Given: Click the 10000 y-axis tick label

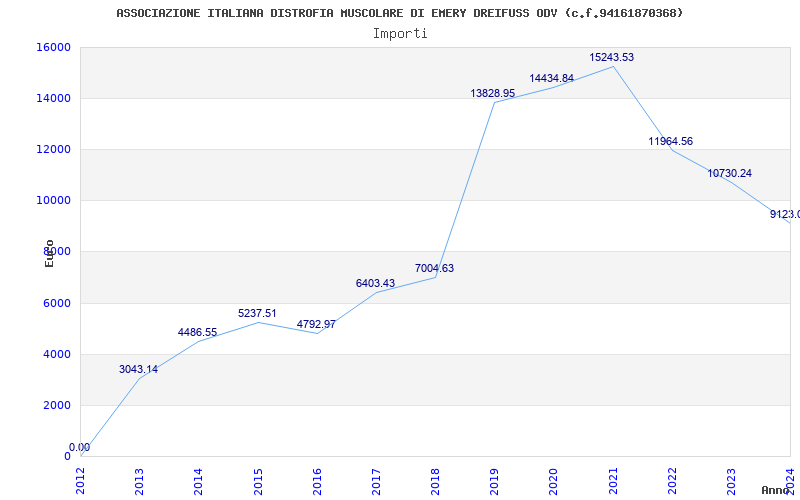Looking at the screenshot, I should [53, 201].
